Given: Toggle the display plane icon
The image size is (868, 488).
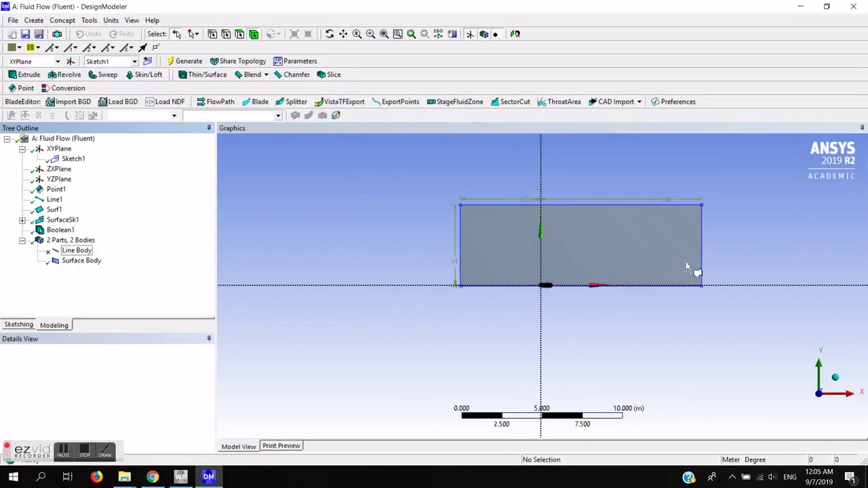Looking at the screenshot, I should pyautogui.click(x=470, y=34).
